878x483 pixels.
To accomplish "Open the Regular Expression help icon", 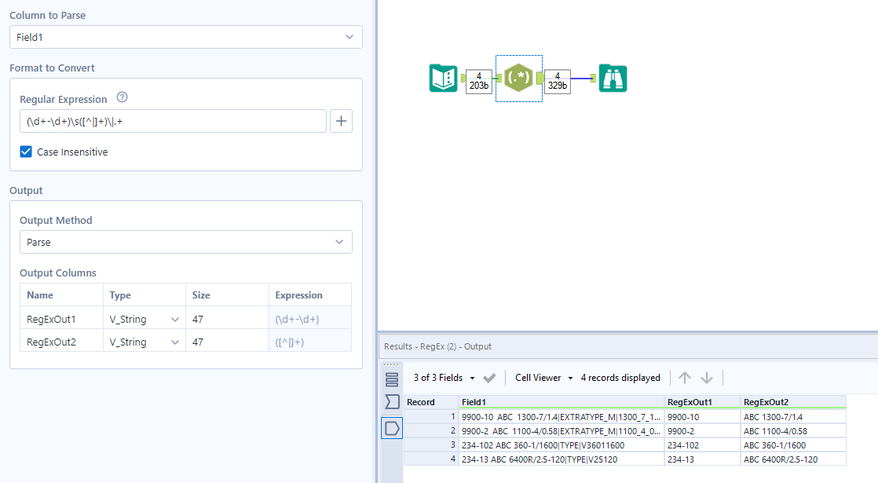I will [122, 97].
